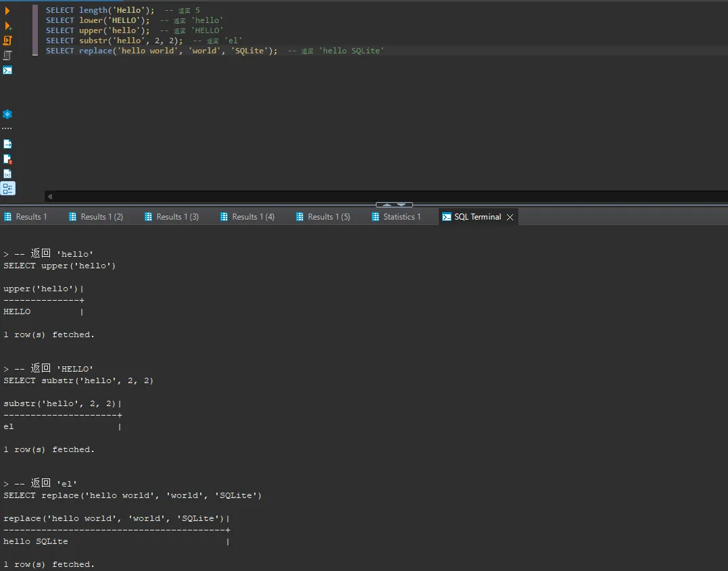Click the editor horizontal scrollbar track
The image size is (728, 571).
tap(391, 197)
